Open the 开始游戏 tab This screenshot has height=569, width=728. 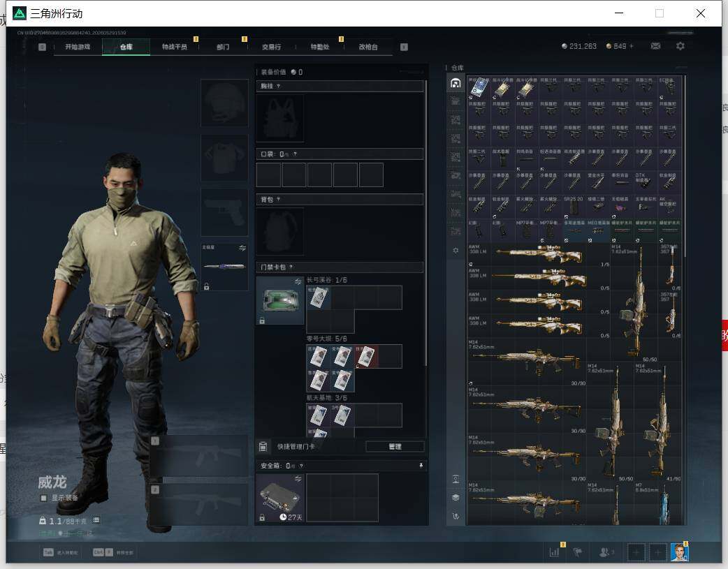click(x=78, y=47)
